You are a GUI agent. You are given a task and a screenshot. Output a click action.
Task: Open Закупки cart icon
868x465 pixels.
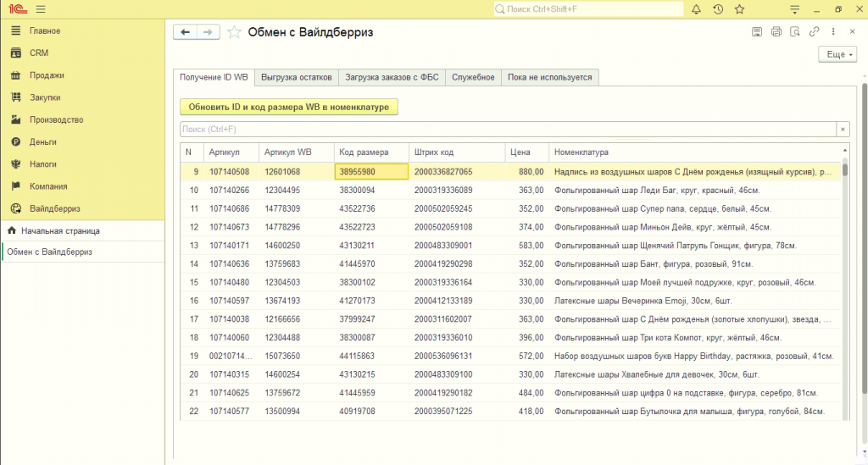click(15, 97)
